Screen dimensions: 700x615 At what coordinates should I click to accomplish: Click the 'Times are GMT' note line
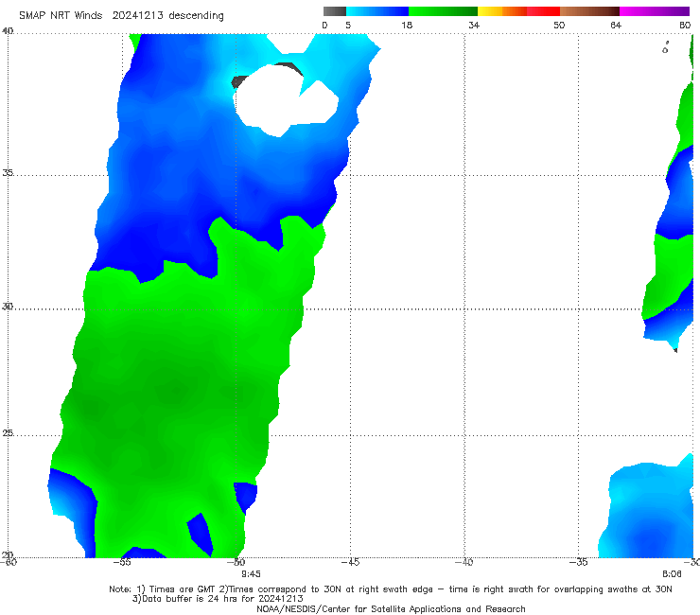[x=391, y=589]
